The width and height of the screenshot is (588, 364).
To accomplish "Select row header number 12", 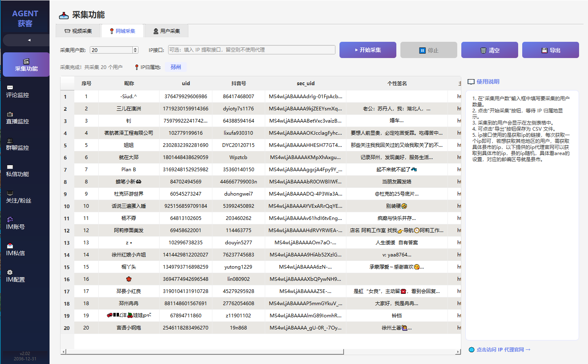I will (67, 230).
